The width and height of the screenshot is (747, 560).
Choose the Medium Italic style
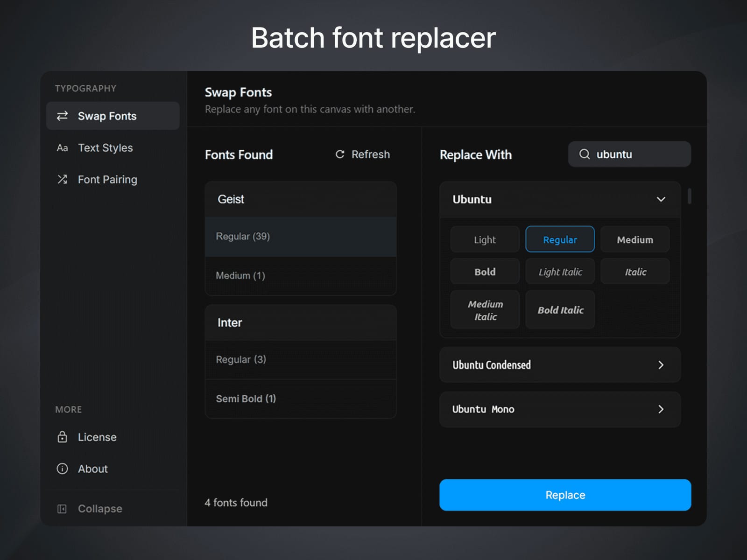[x=485, y=310]
